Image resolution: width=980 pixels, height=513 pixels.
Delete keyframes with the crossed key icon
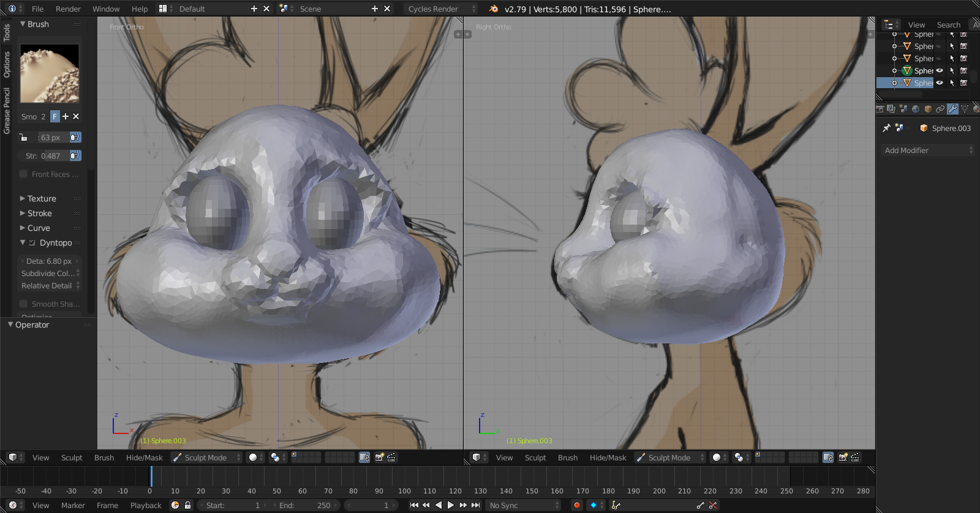point(713,505)
